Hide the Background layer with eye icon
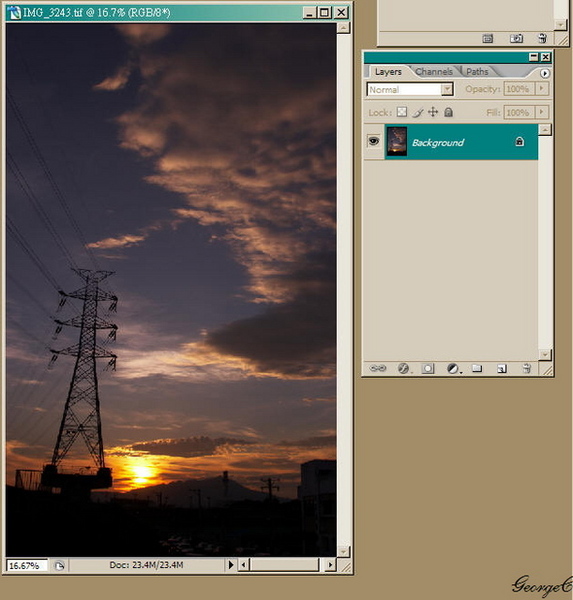 [374, 141]
